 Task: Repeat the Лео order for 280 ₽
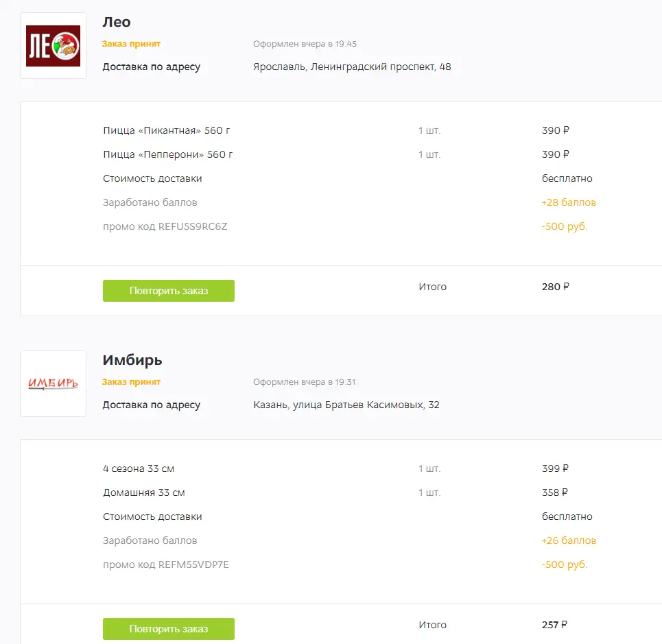169,291
